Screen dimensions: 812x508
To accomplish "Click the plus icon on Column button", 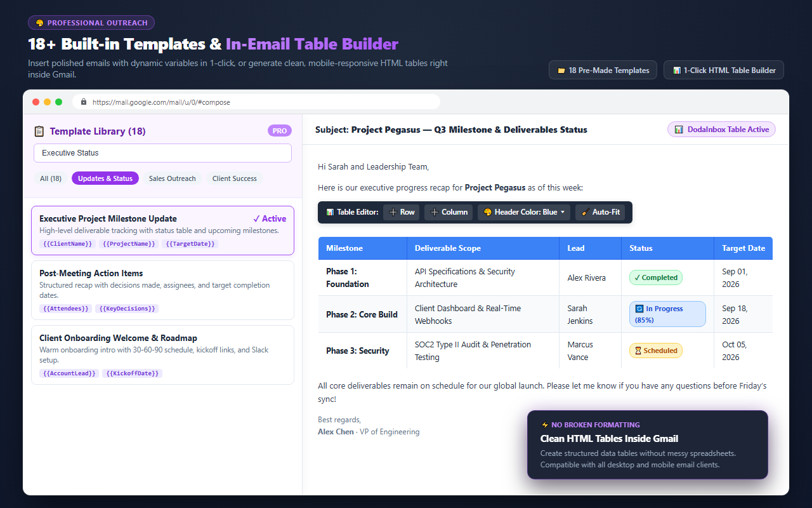I will [x=435, y=212].
